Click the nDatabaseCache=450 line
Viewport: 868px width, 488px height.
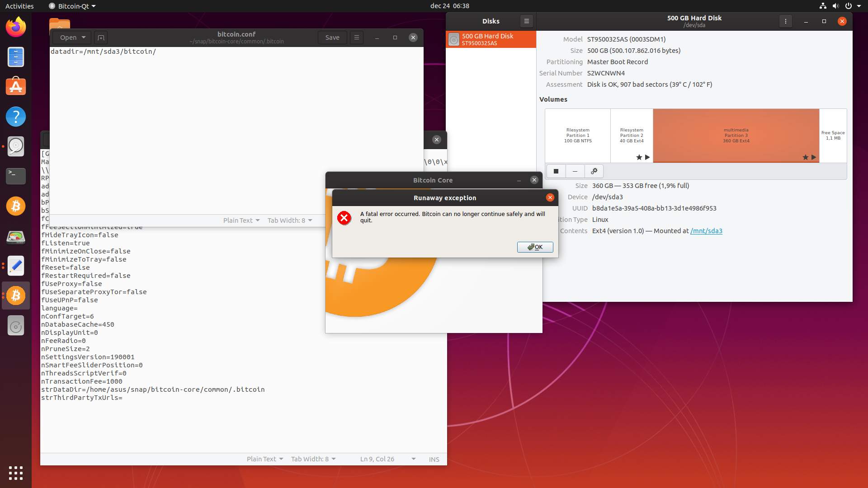click(78, 324)
